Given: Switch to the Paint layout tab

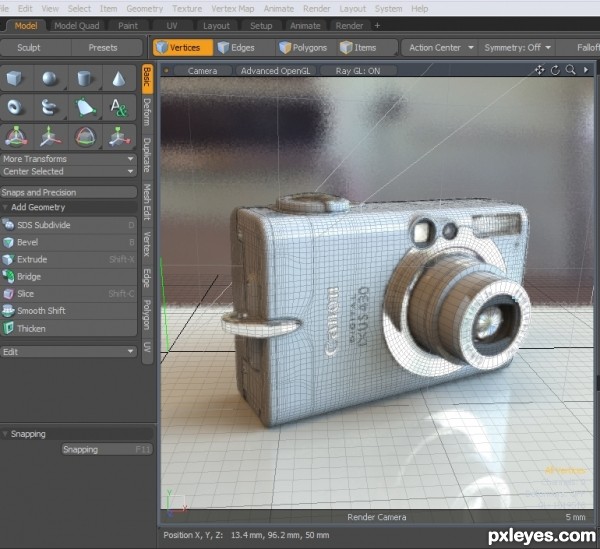Looking at the screenshot, I should pos(127,26).
